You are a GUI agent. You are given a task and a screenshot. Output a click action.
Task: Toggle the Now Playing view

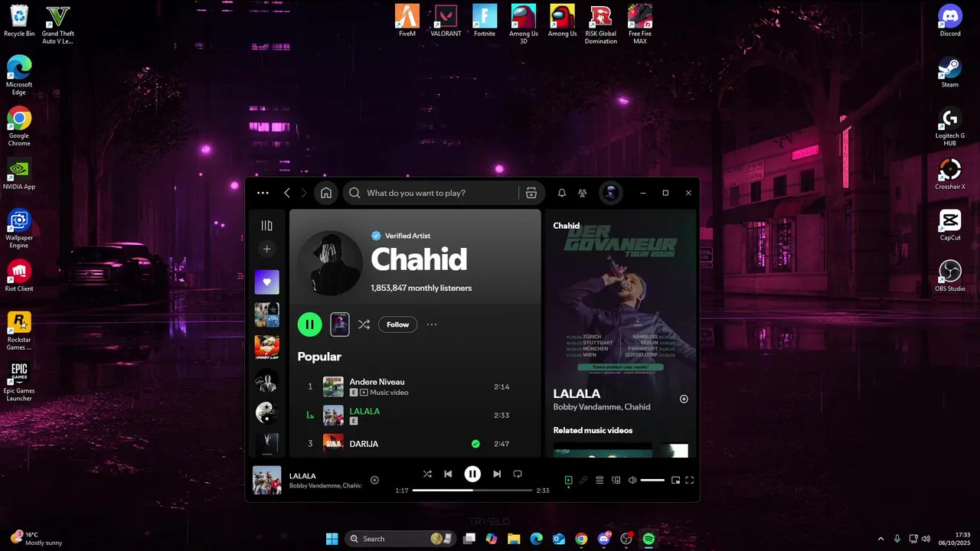click(x=568, y=480)
